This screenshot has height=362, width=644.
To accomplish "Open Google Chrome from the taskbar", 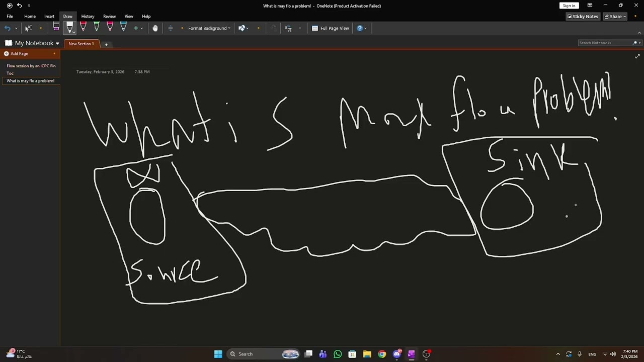I will click(x=382, y=354).
